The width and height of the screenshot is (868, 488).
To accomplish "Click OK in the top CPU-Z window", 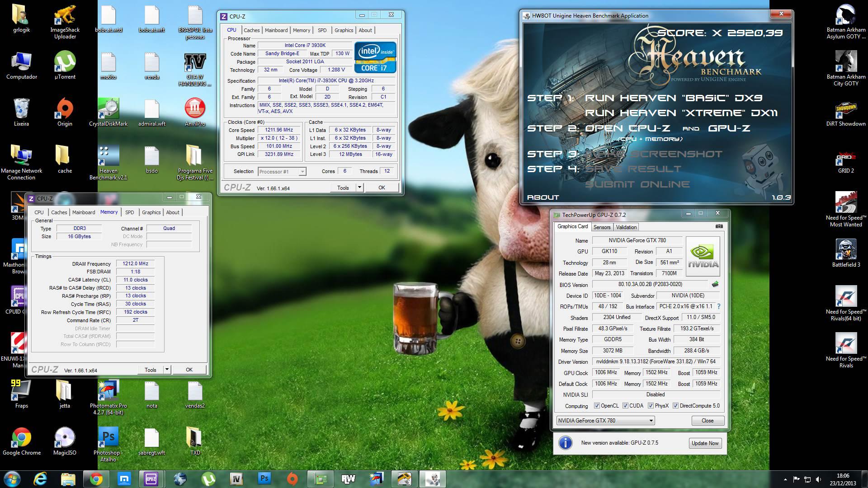I will point(382,188).
